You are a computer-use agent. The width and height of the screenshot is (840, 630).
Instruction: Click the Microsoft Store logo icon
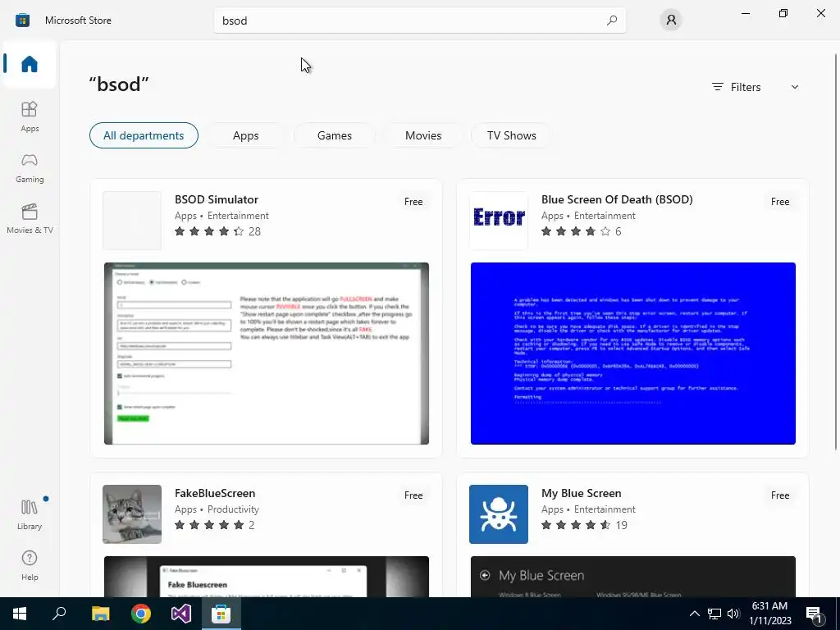22,21
